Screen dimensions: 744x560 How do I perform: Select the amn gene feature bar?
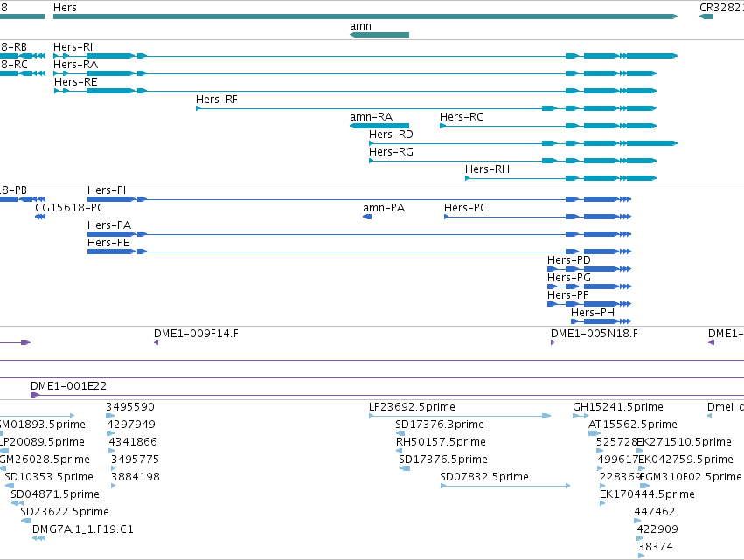(379, 35)
